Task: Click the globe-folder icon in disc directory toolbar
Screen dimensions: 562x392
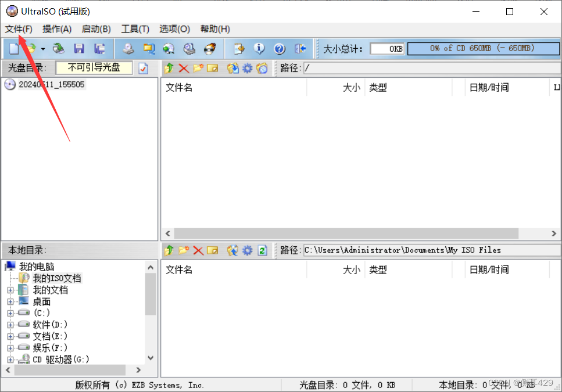Action: point(262,68)
